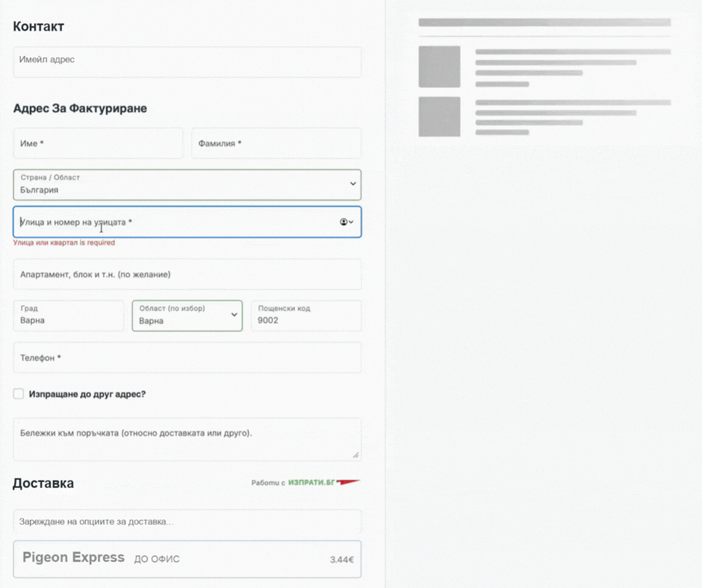Screen dimensions: 702x588
Task: Click the order notes textarea
Action: coord(187,440)
